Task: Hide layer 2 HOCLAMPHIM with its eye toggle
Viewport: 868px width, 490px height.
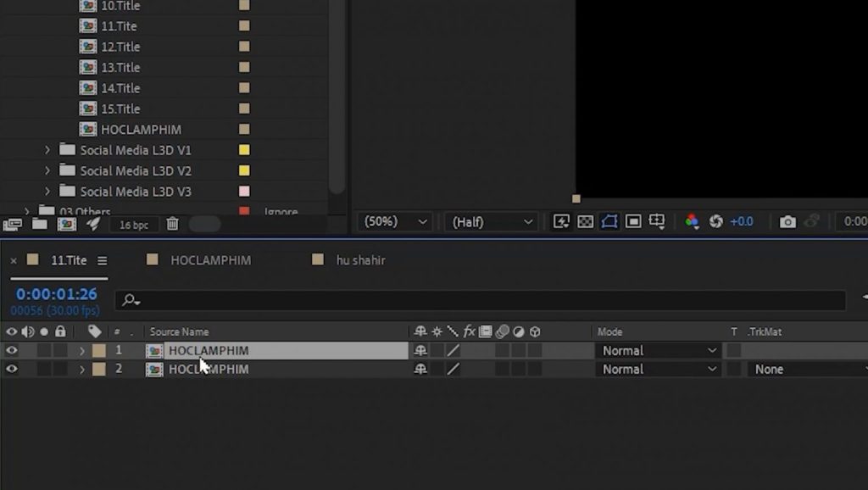Action: point(12,369)
